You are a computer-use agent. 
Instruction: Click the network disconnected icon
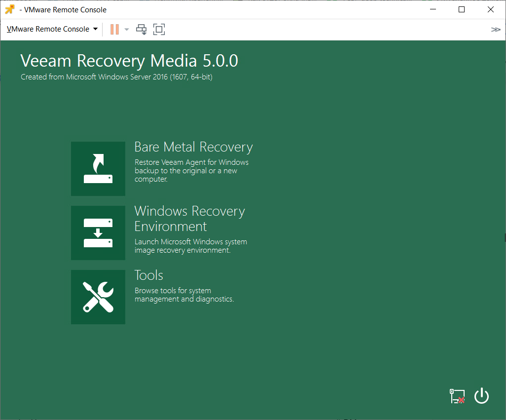457,396
